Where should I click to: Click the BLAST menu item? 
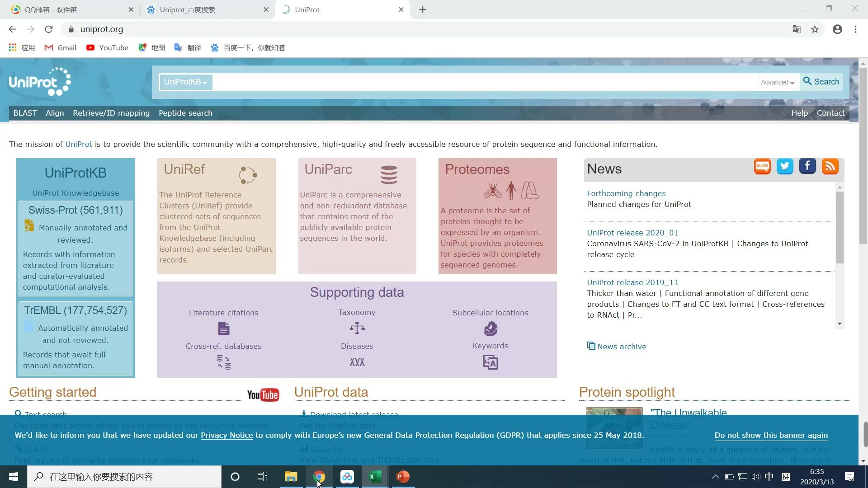click(24, 113)
